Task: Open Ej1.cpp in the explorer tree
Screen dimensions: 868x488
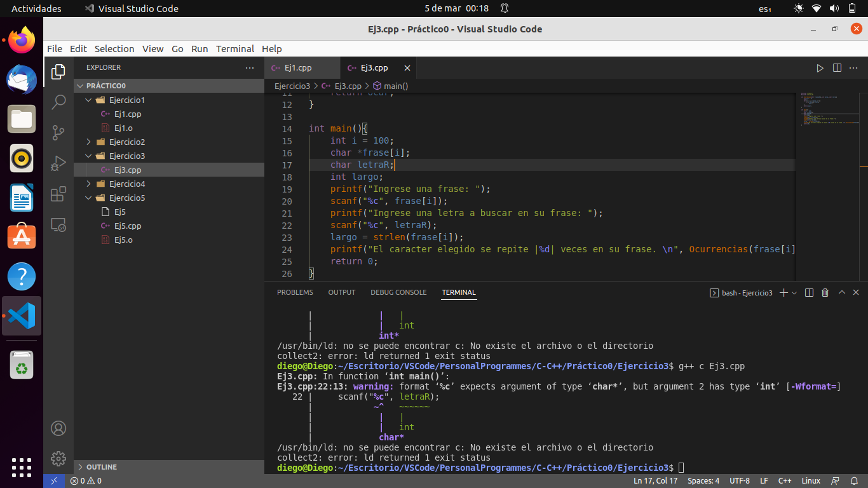Action: coord(169,114)
